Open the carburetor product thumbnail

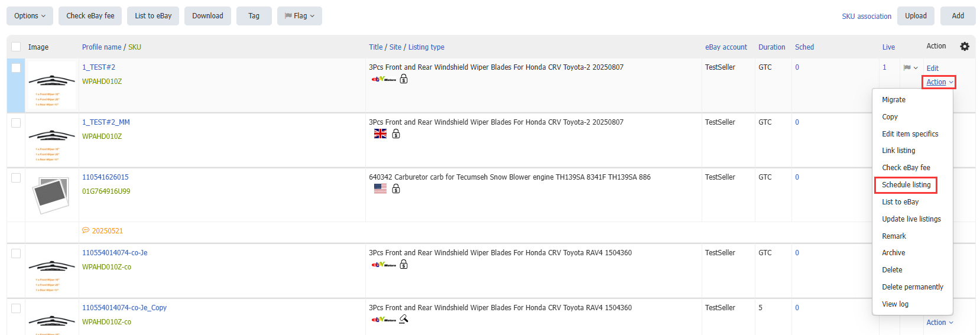pos(51,194)
